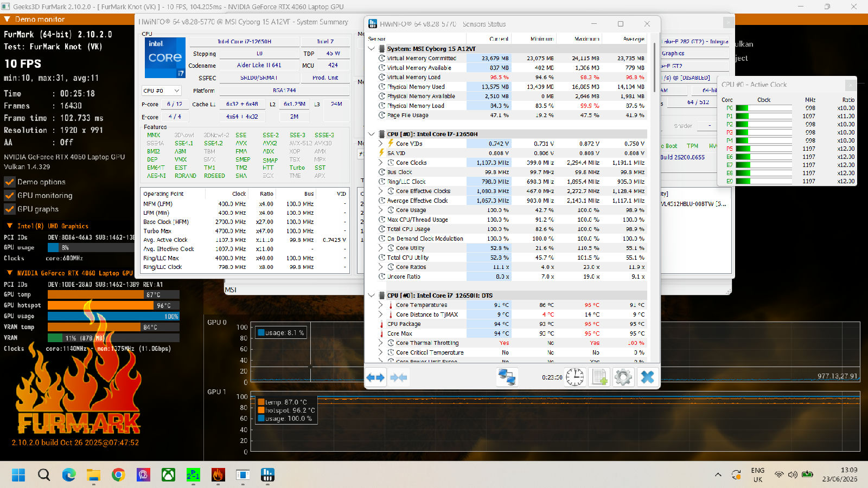
Task: Collapse the Demo monitor panel header
Action: [x=7, y=19]
